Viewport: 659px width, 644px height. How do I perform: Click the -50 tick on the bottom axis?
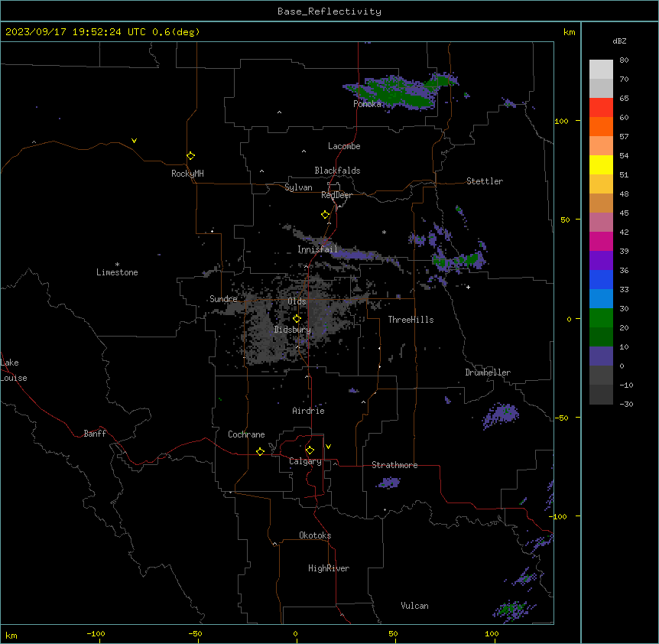click(195, 633)
